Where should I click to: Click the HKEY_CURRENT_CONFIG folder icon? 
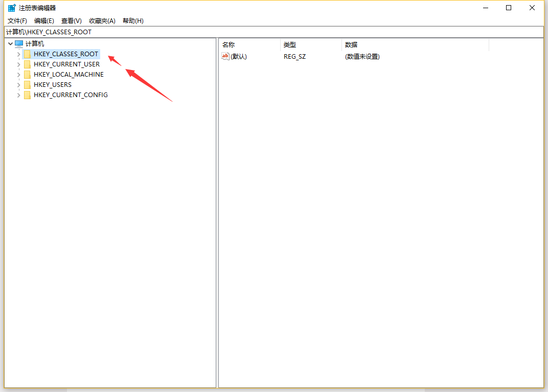pos(28,95)
